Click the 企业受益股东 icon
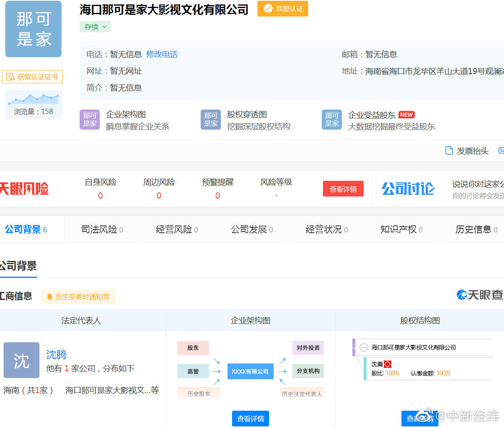Viewport: 504px width, 428px height. 332,120
